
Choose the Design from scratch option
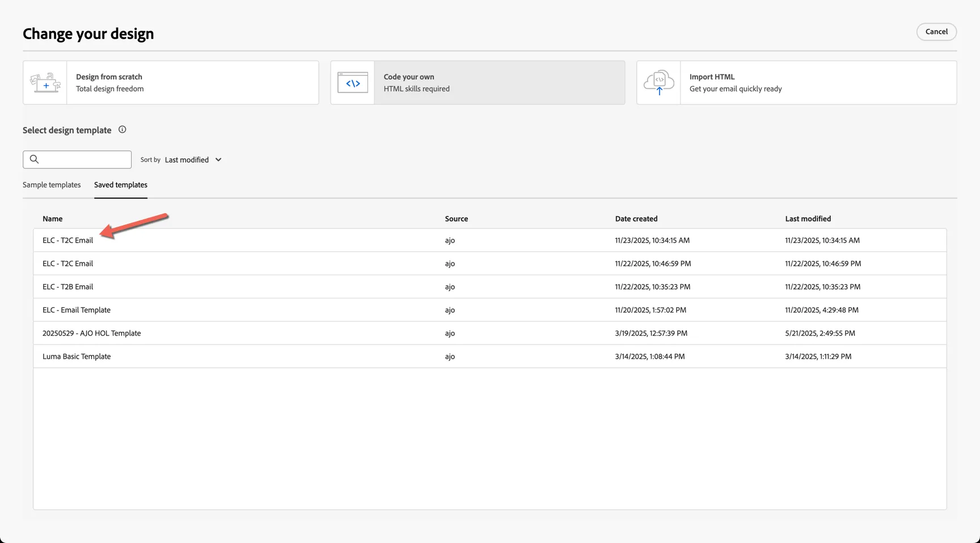click(171, 83)
